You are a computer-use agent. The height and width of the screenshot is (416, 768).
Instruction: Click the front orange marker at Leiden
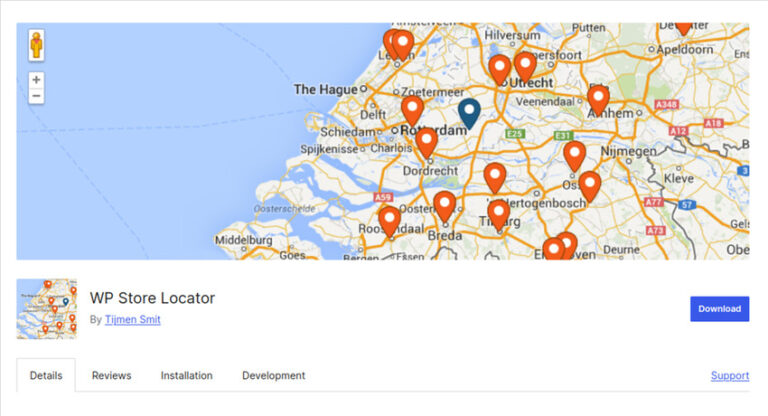[403, 46]
